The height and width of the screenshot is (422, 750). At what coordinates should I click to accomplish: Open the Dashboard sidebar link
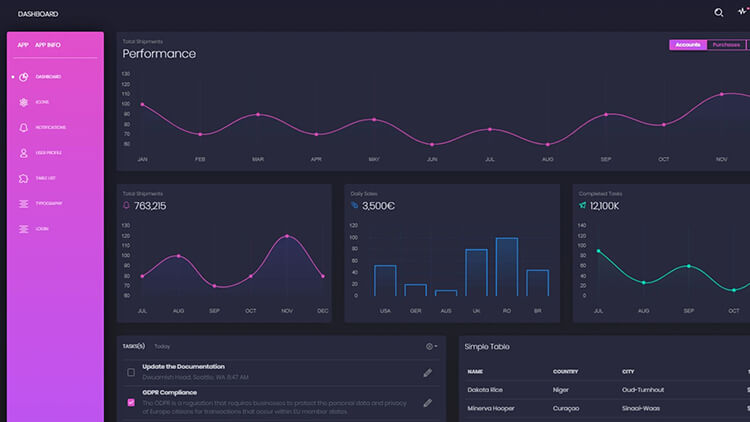[x=48, y=77]
